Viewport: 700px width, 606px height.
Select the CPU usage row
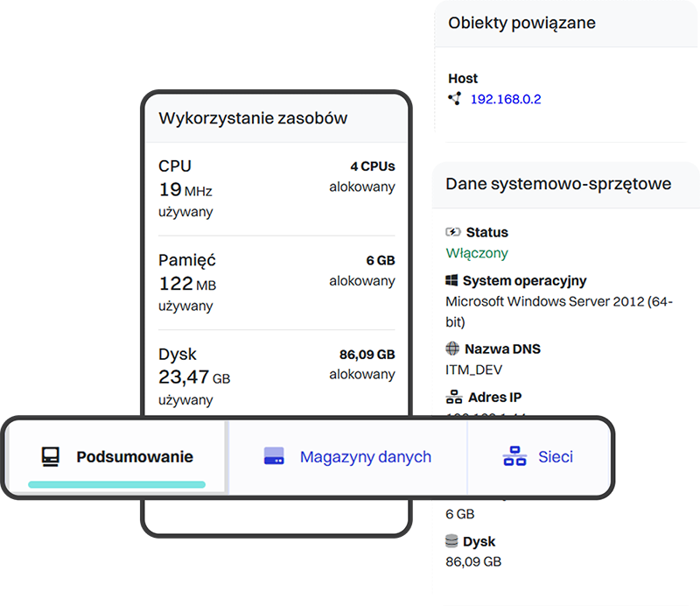(x=276, y=188)
